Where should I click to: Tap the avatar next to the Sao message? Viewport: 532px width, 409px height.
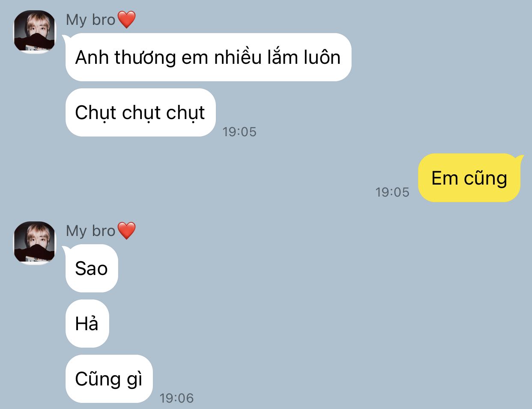(35, 243)
